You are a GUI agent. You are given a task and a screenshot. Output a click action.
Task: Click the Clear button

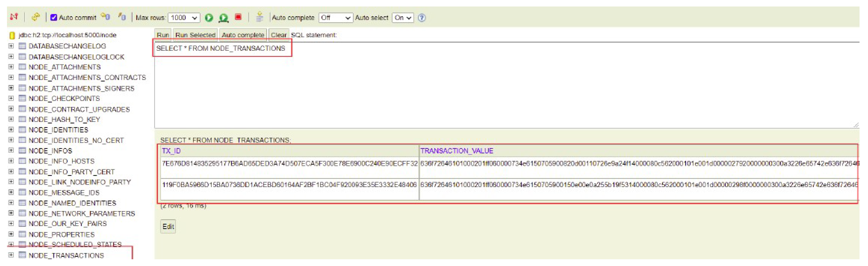278,35
